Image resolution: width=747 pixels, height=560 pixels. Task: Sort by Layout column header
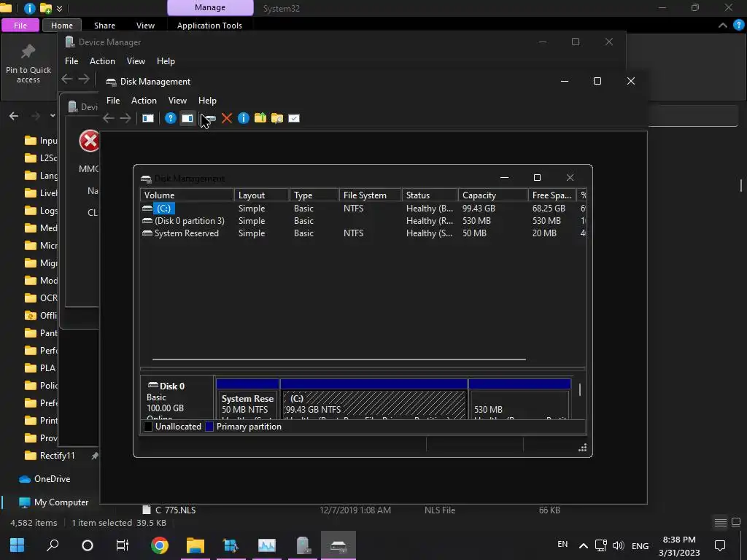(x=262, y=195)
